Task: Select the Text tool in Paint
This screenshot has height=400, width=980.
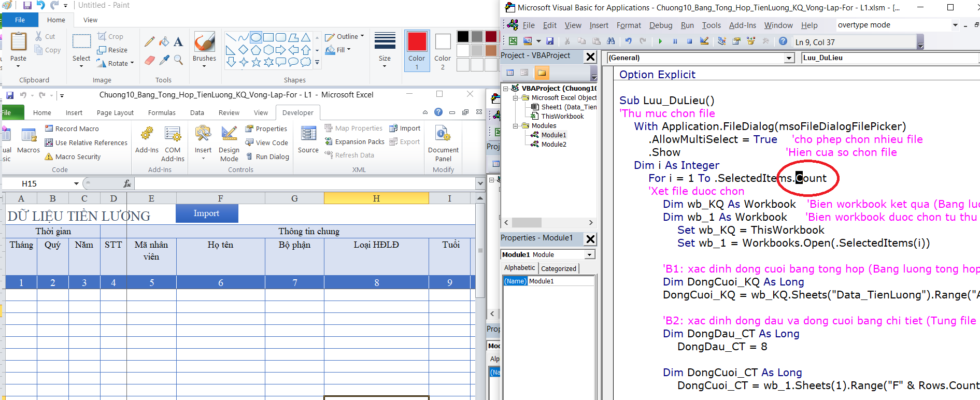Action: coord(178,41)
